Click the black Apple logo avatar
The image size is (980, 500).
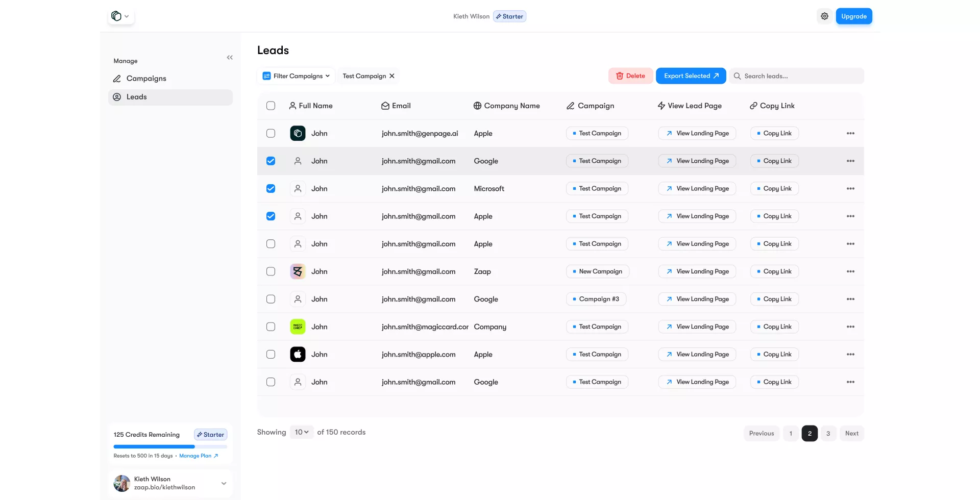[298, 354]
